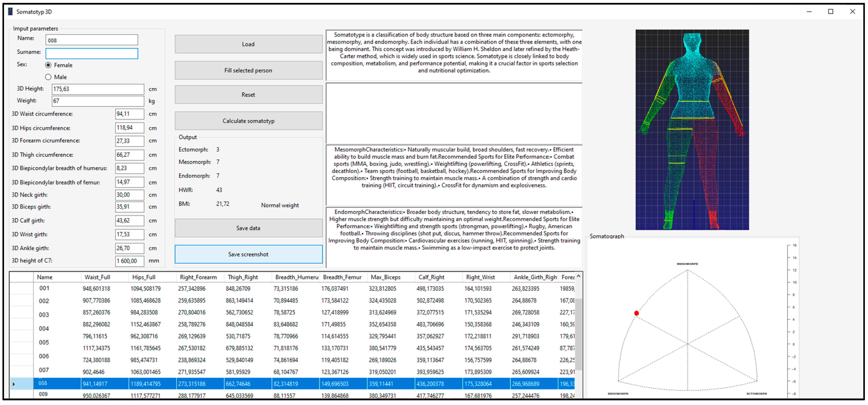Click the Hips_Full column header
This screenshot has width=868, height=405.
(144, 277)
